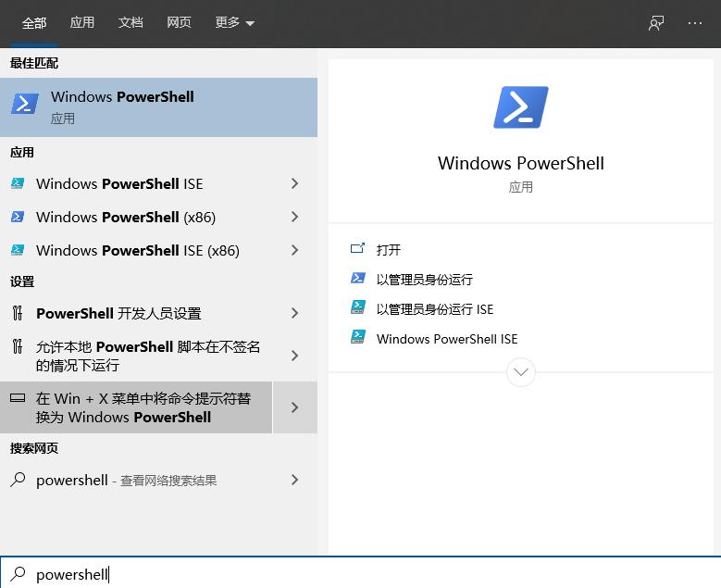Click the search box containing powershell
The width and height of the screenshot is (721, 588).
tap(361, 573)
